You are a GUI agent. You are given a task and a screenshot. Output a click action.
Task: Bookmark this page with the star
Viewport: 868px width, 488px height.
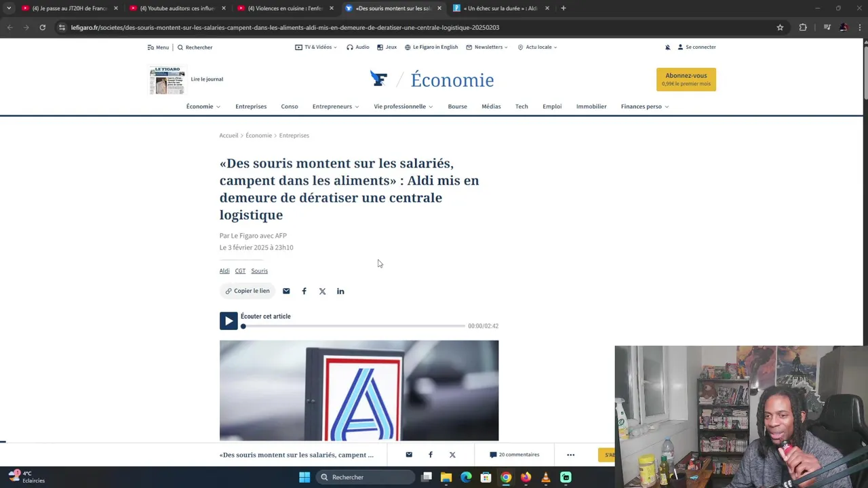(780, 27)
